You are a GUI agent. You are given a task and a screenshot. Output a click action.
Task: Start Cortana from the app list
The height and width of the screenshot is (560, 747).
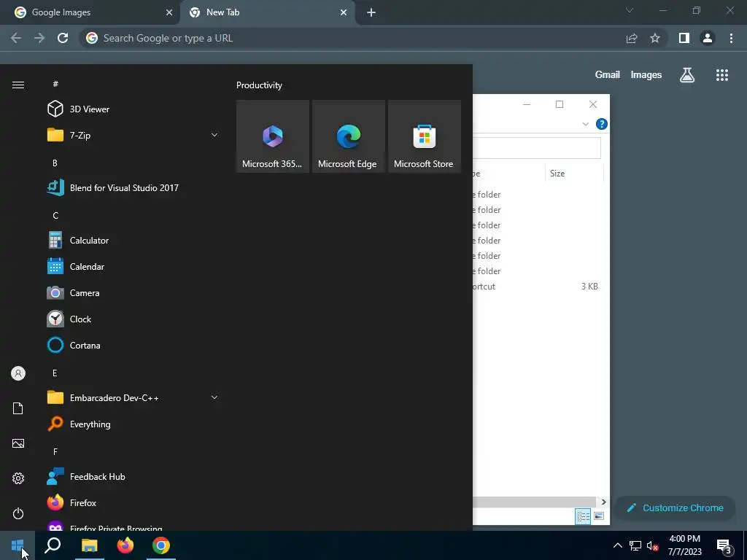[x=133, y=345]
